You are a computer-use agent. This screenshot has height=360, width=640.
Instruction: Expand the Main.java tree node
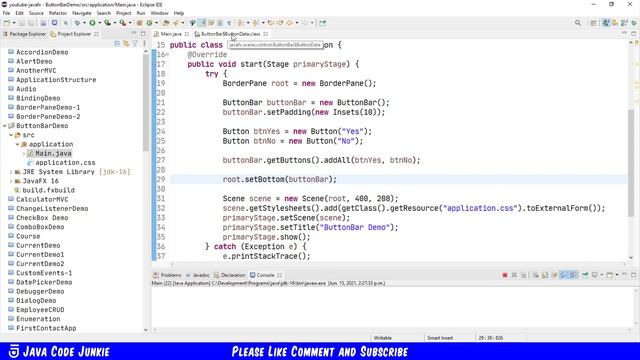click(x=24, y=153)
